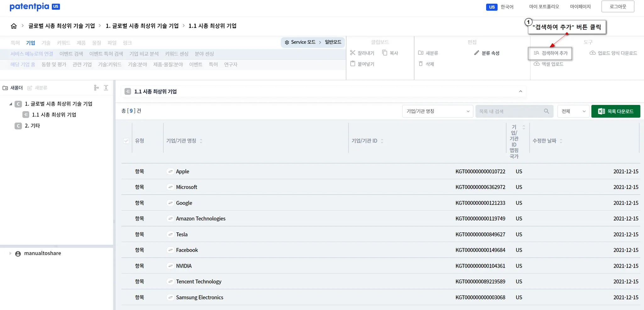Screen dimensions: 644x310
Task: Click the 일반모드 mode switch
Action: click(333, 42)
